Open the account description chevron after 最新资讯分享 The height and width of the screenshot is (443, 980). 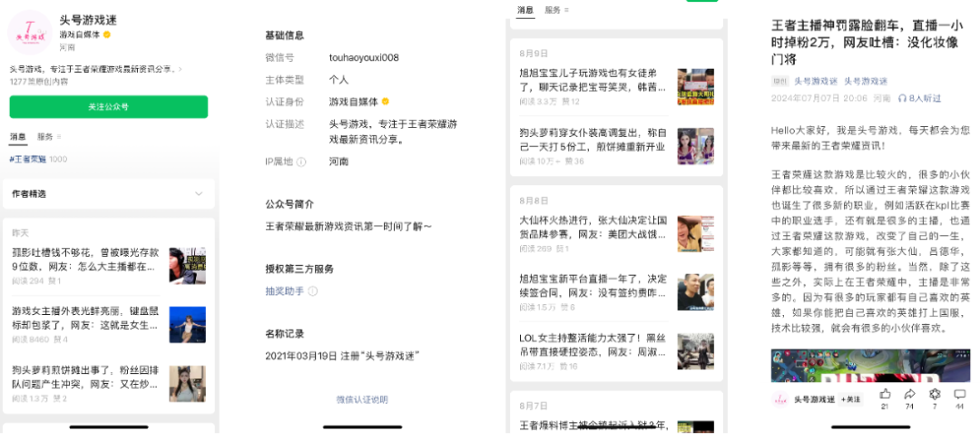tap(181, 69)
